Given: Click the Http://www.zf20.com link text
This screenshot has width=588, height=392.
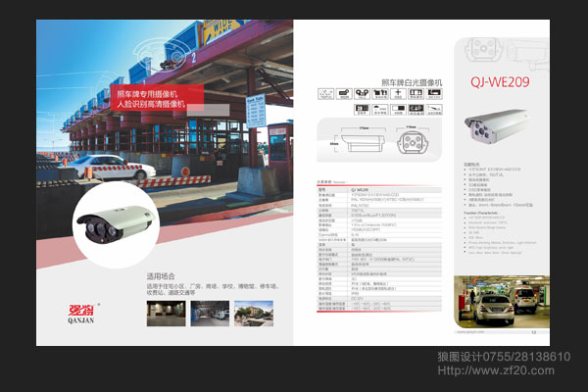Looking at the screenshot, I should click(x=496, y=370).
